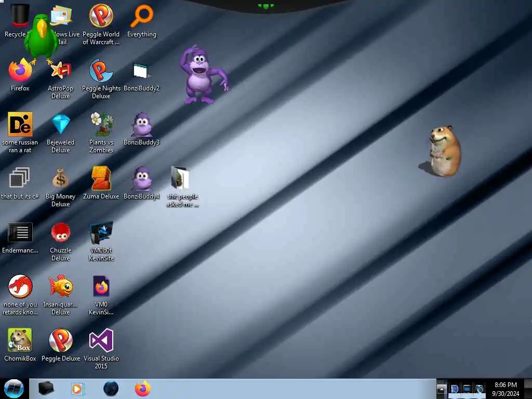This screenshot has height=399, width=532.
Task: Open the 'that but its c#' icon
Action: point(19,178)
